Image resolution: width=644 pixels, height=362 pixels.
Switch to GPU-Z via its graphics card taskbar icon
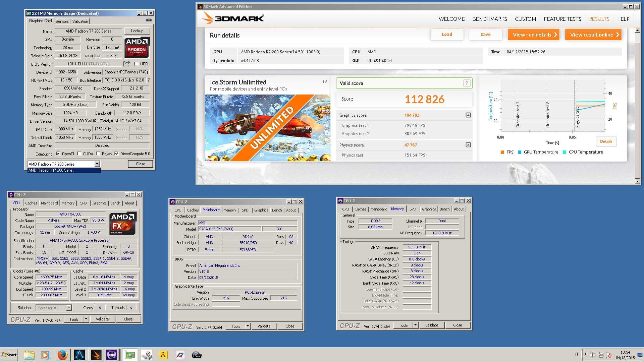[x=130, y=355]
